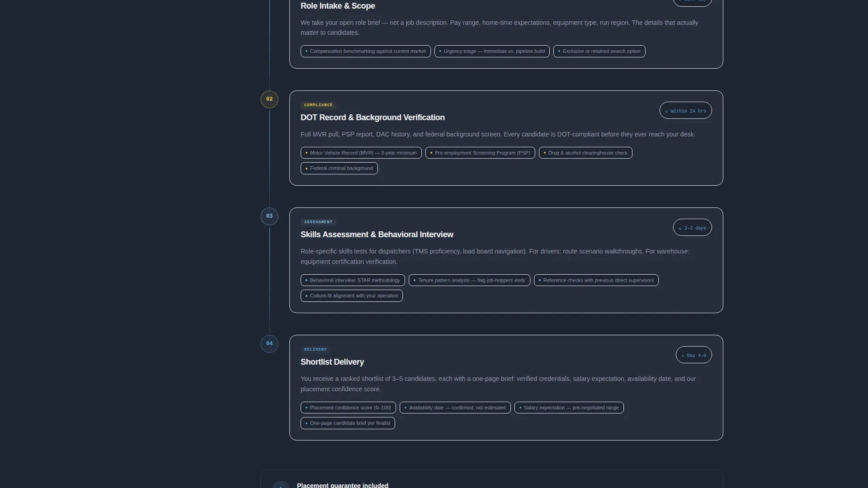Click 'Skills Assessment & Behavioral Interview' heading
Screen dimensions: 868x488
[377, 235]
